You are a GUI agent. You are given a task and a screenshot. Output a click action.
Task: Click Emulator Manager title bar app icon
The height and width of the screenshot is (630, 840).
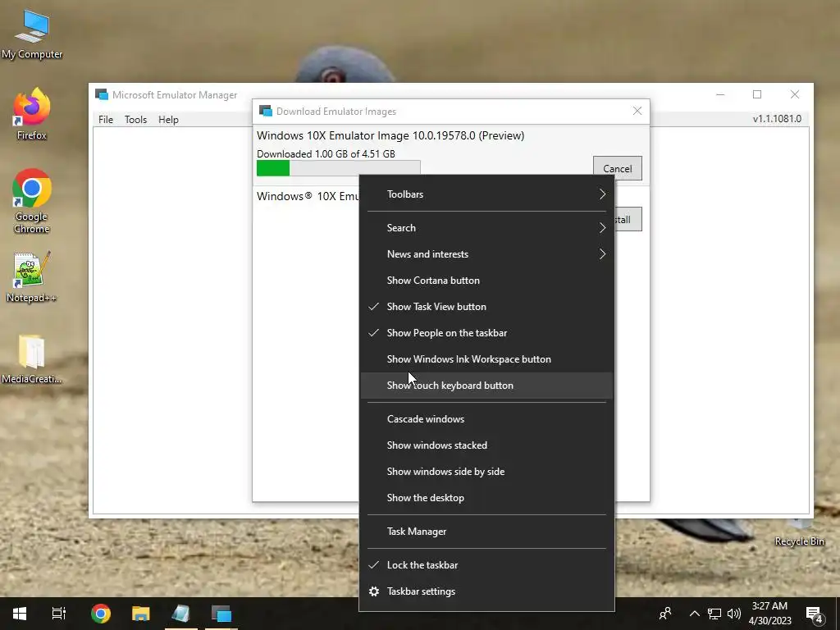101,94
